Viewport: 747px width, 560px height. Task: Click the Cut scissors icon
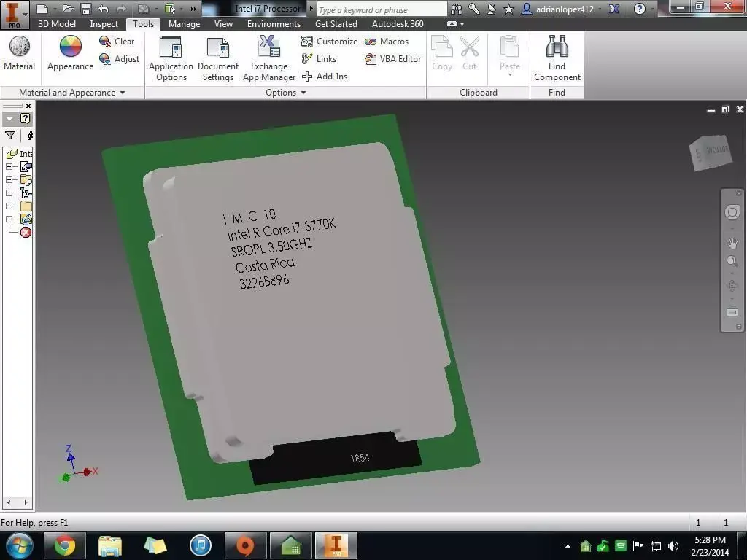click(470, 52)
